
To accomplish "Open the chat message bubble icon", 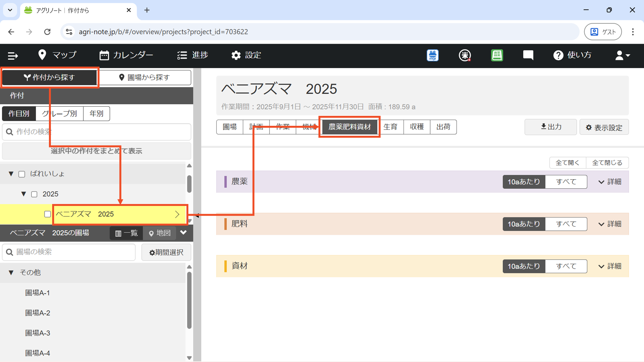I will pyautogui.click(x=528, y=55).
